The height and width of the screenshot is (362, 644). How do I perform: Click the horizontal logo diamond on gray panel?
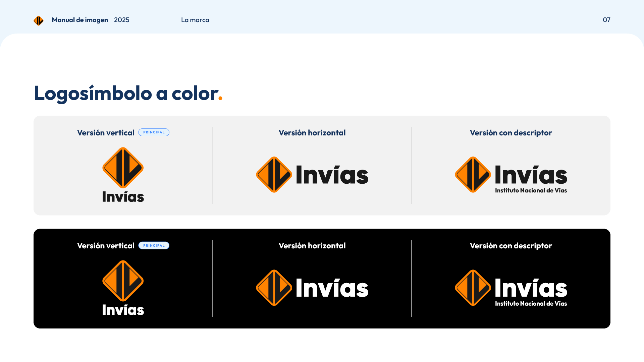coord(274,175)
